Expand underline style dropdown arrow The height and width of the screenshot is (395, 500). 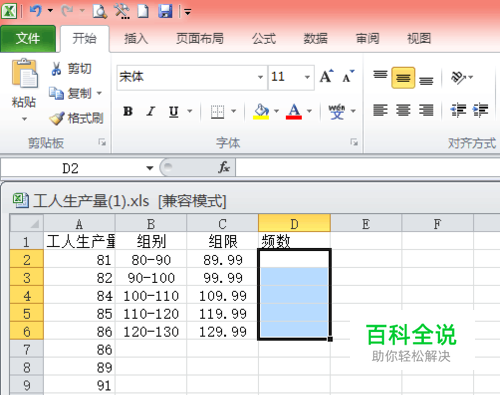190,111
